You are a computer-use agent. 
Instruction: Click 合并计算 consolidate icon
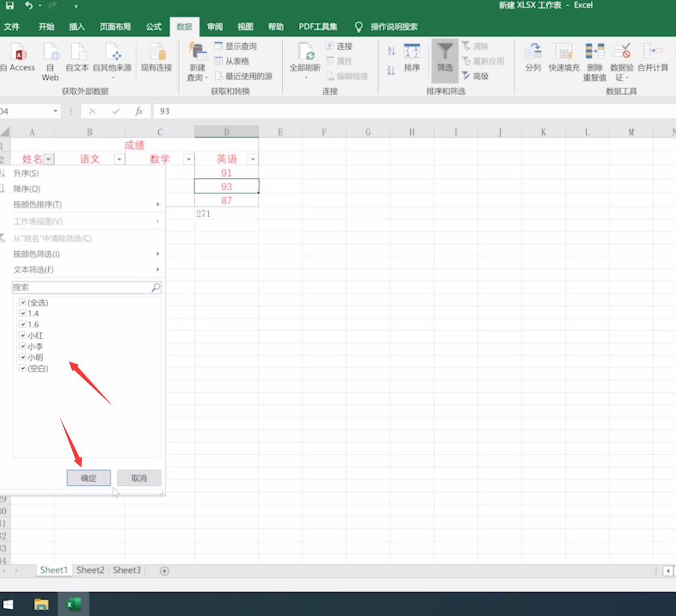point(652,51)
